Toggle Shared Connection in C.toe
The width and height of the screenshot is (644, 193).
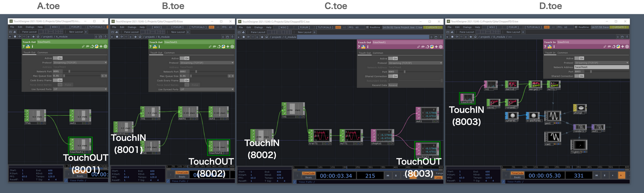(x=393, y=76)
